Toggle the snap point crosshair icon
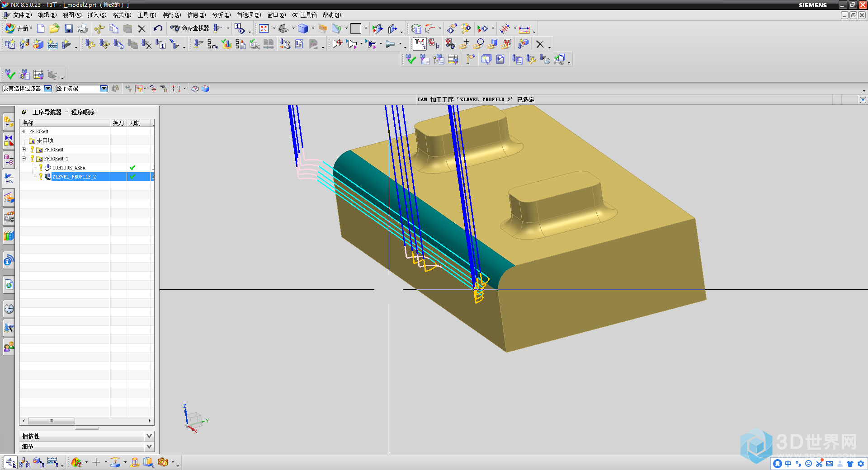 138,89
